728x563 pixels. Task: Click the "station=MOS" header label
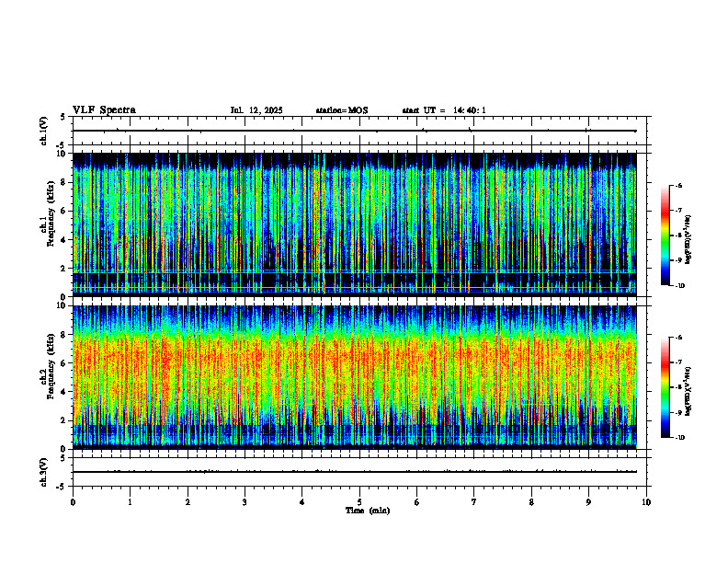tap(342, 110)
